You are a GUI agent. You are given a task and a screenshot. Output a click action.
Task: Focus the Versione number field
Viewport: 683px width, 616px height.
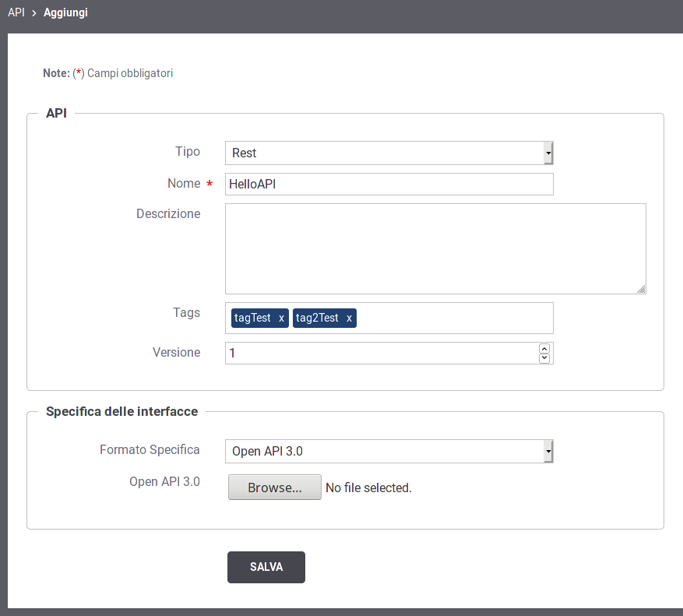pos(381,353)
